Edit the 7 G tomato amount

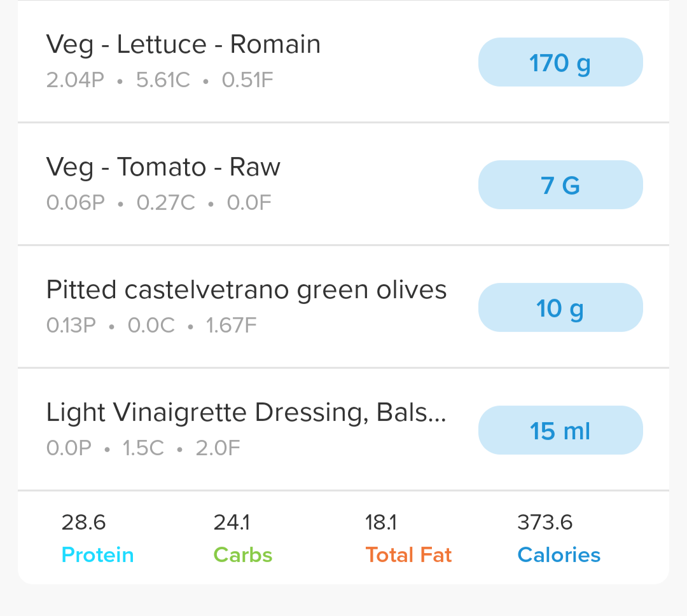[x=560, y=185]
